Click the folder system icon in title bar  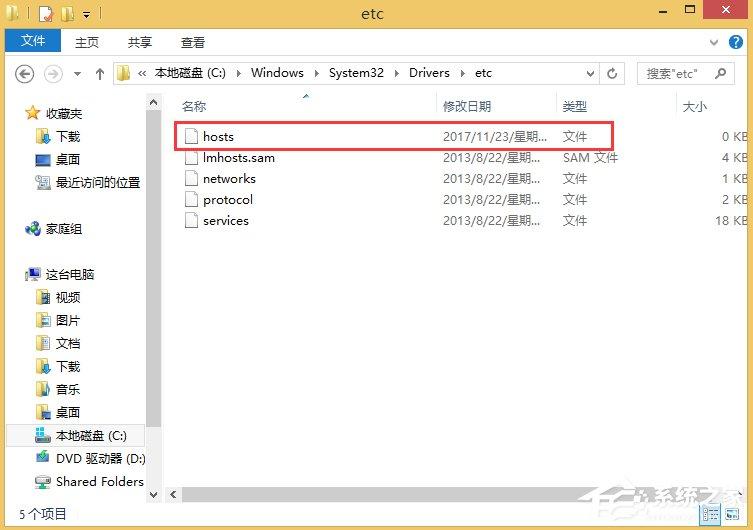12,13
